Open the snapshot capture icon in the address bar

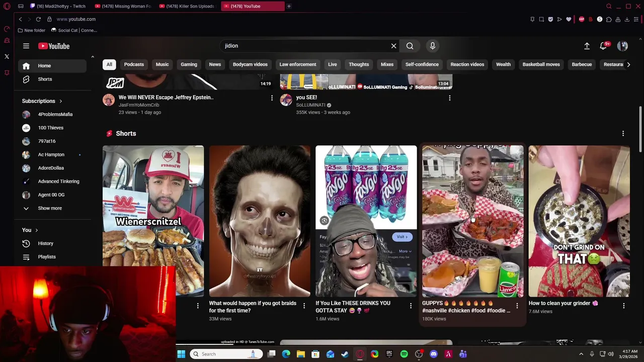click(x=541, y=19)
